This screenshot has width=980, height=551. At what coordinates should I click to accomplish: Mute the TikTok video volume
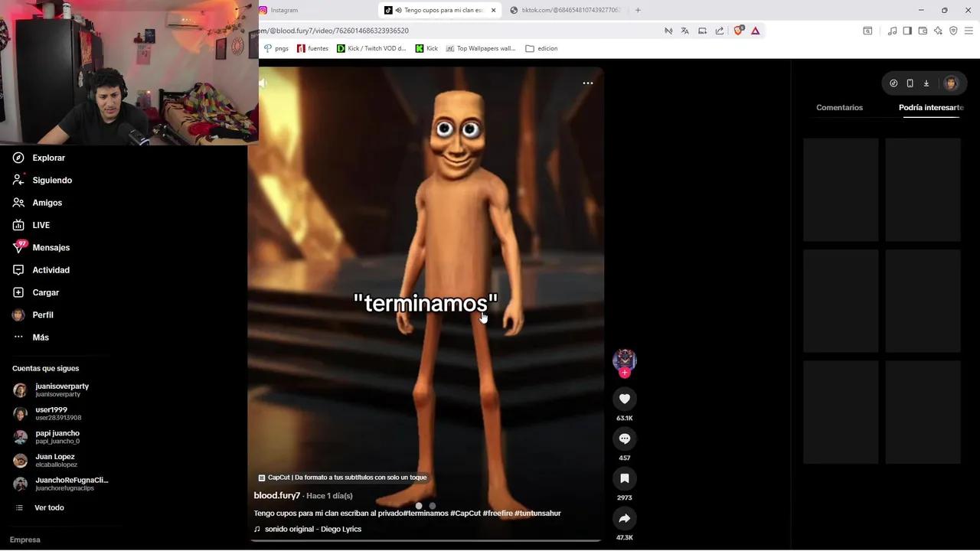[x=262, y=83]
